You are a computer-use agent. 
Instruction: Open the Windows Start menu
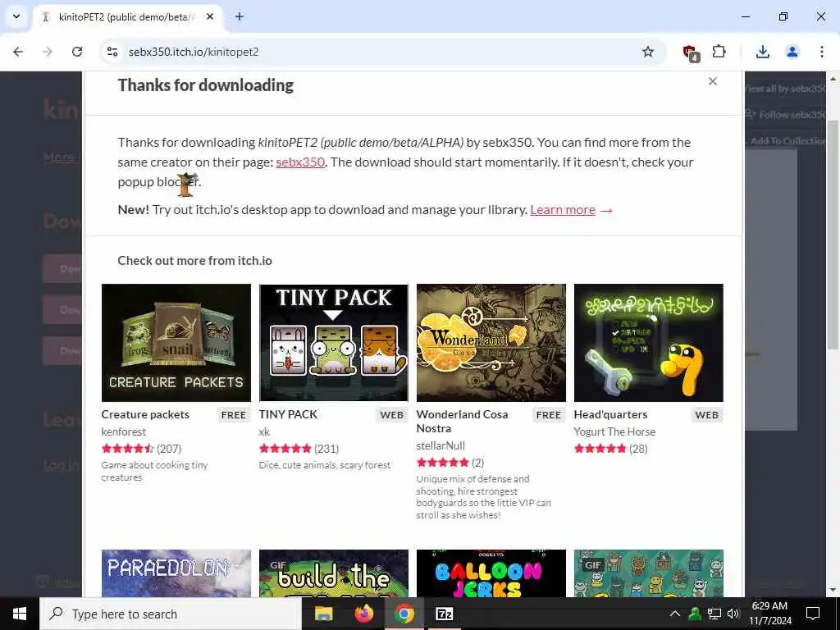click(20, 614)
